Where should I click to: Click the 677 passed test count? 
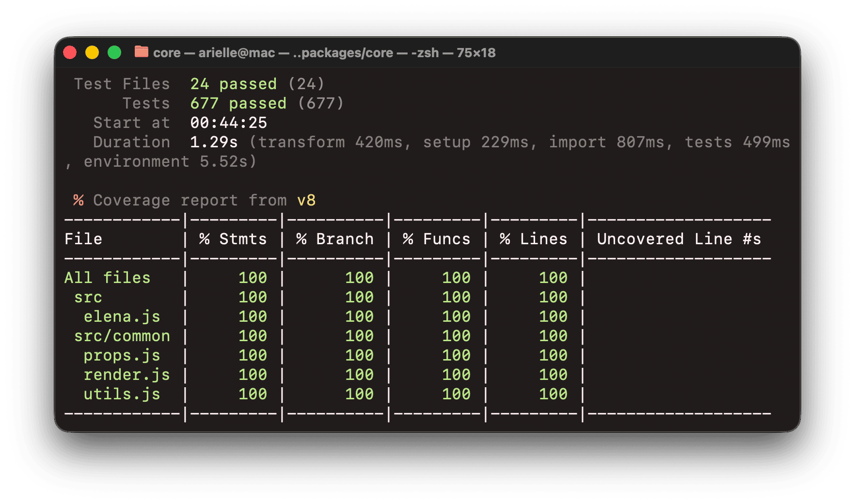pyautogui.click(x=238, y=103)
